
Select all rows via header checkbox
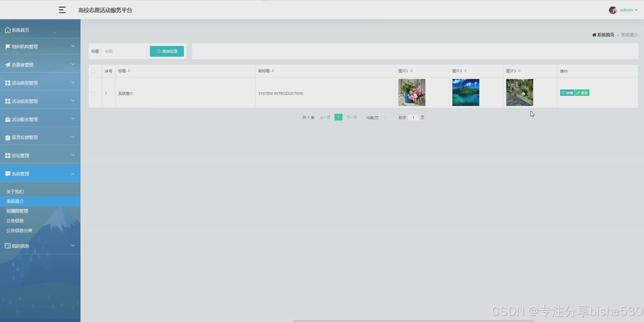(x=93, y=71)
